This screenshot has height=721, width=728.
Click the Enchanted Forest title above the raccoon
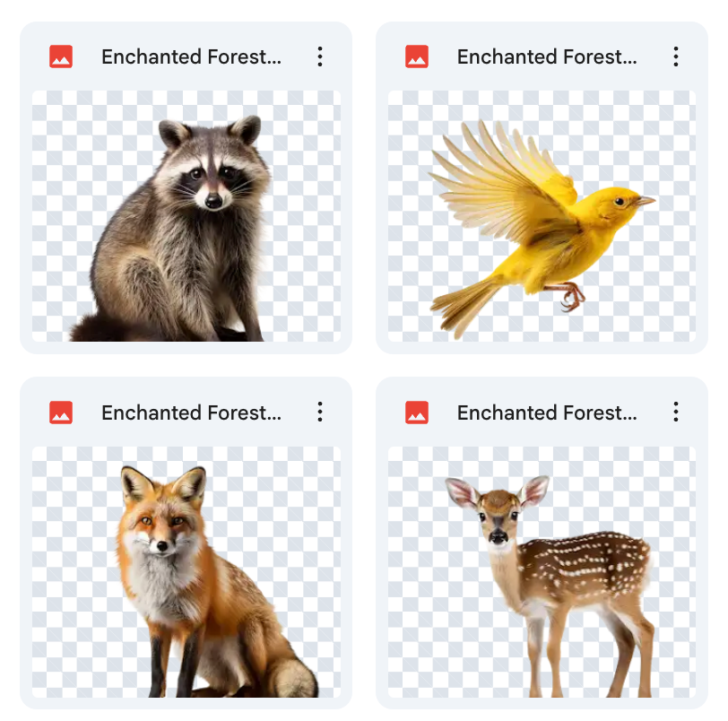(x=191, y=56)
